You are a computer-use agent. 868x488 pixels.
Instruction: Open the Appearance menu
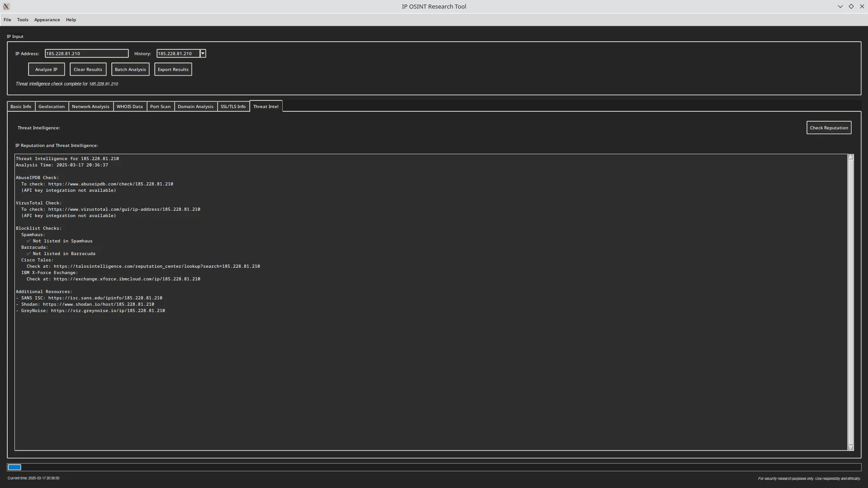(x=47, y=20)
